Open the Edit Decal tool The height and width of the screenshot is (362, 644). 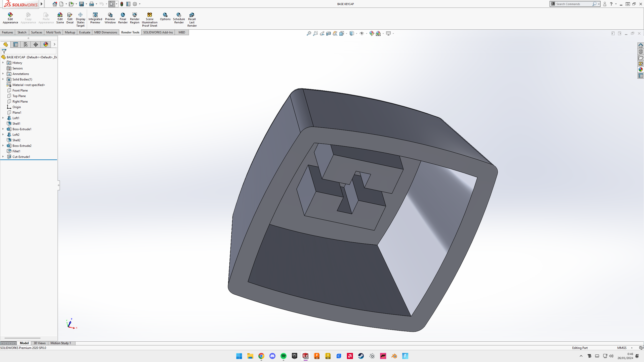(70, 18)
